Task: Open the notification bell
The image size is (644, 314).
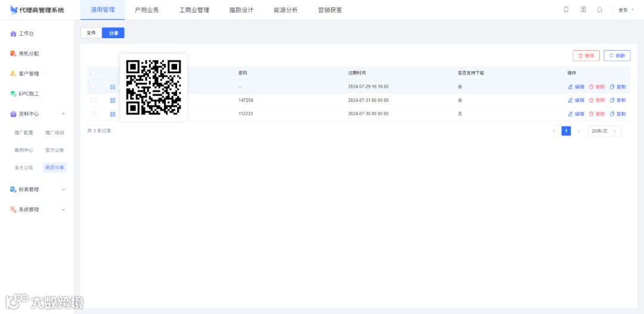Action: [x=600, y=10]
